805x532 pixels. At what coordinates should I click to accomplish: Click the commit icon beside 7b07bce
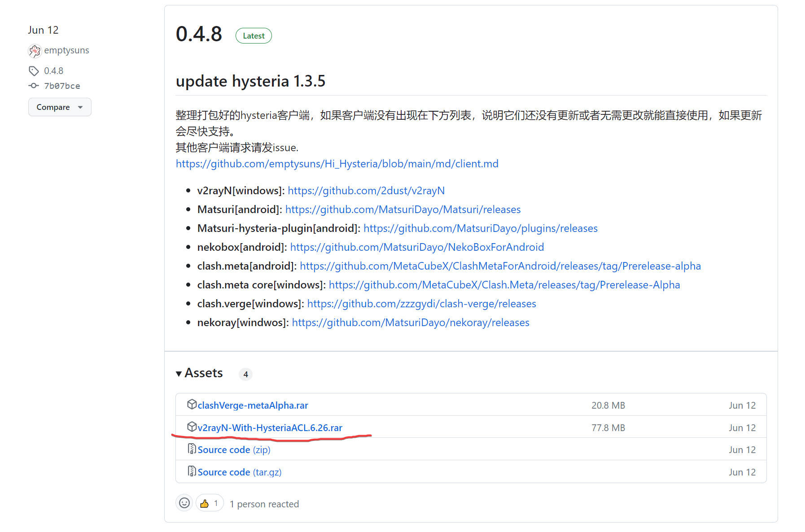click(34, 86)
